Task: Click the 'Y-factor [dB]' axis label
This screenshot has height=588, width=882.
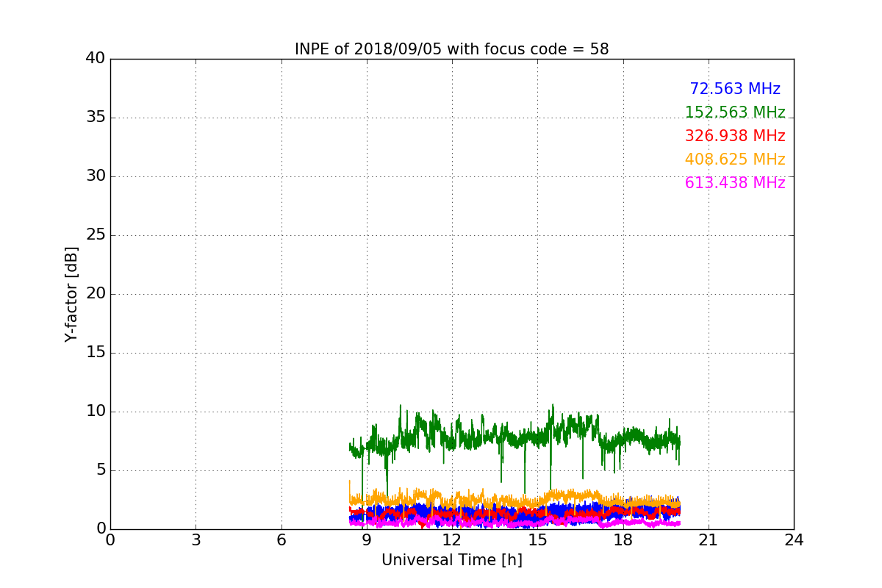Action: 71,294
